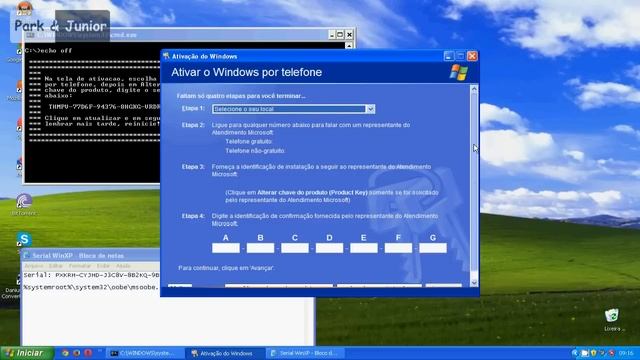Viewport: 640px width, 360px height.
Task: Click activation window scrollbar up arrow
Action: coord(474,88)
